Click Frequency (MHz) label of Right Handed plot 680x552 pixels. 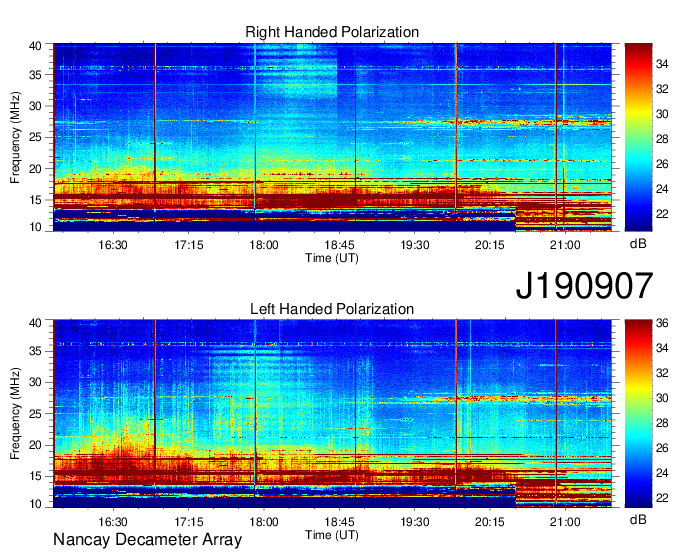15,137
